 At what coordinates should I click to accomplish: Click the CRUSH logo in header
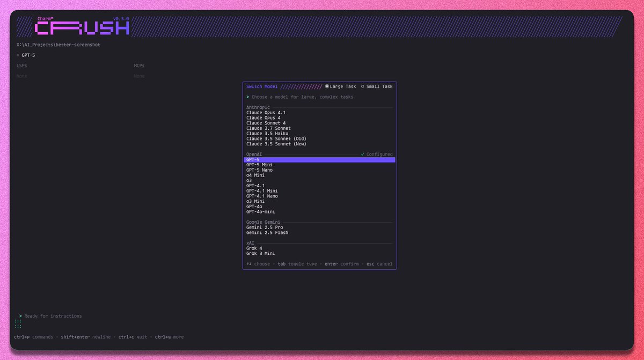tap(82, 28)
